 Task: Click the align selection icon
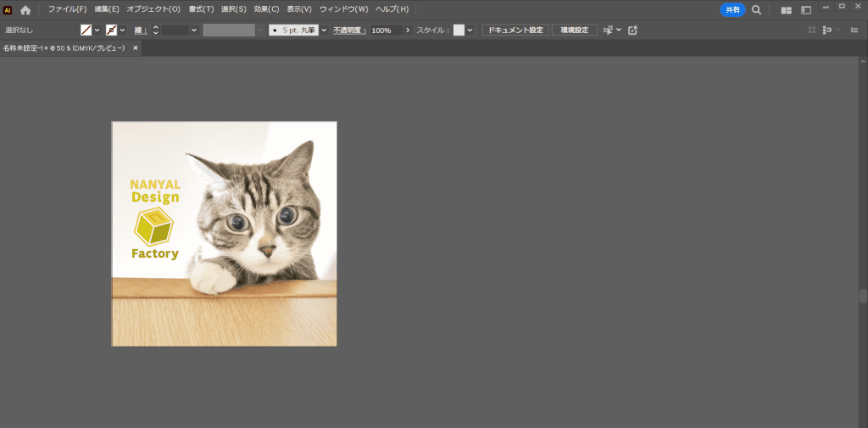click(608, 30)
